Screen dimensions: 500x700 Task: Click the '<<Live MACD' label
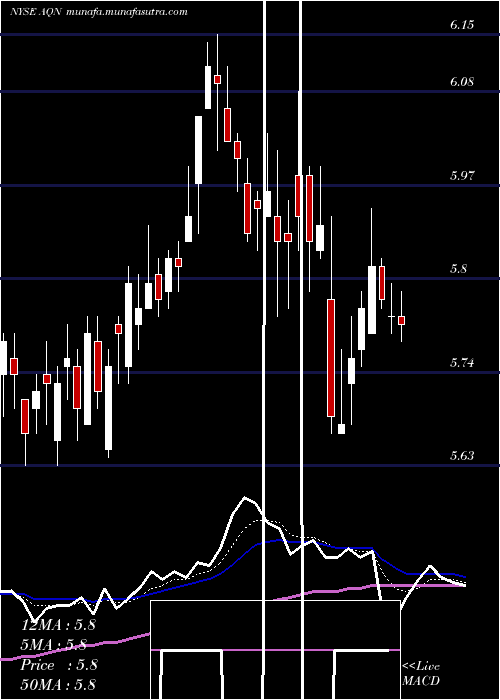[421, 674]
